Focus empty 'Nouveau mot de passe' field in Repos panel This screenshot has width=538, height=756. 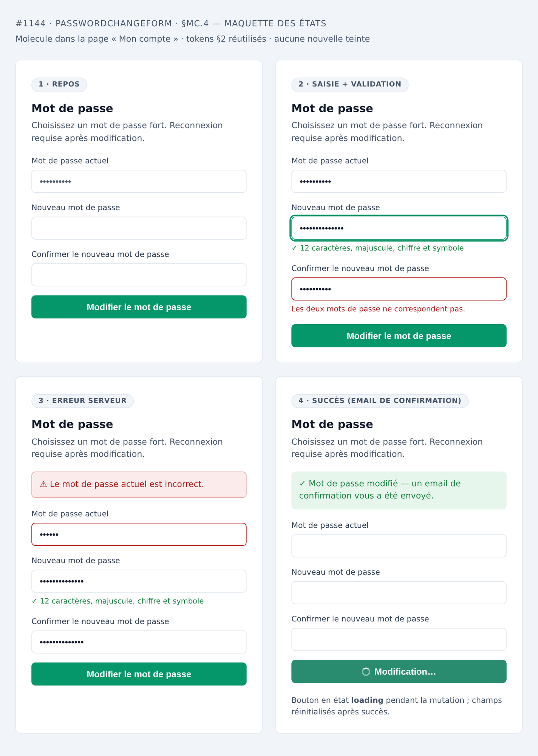139,228
